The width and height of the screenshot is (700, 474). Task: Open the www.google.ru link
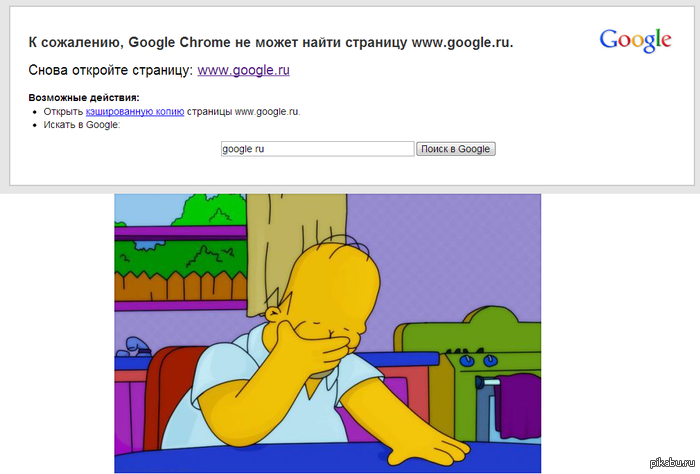coord(243,70)
